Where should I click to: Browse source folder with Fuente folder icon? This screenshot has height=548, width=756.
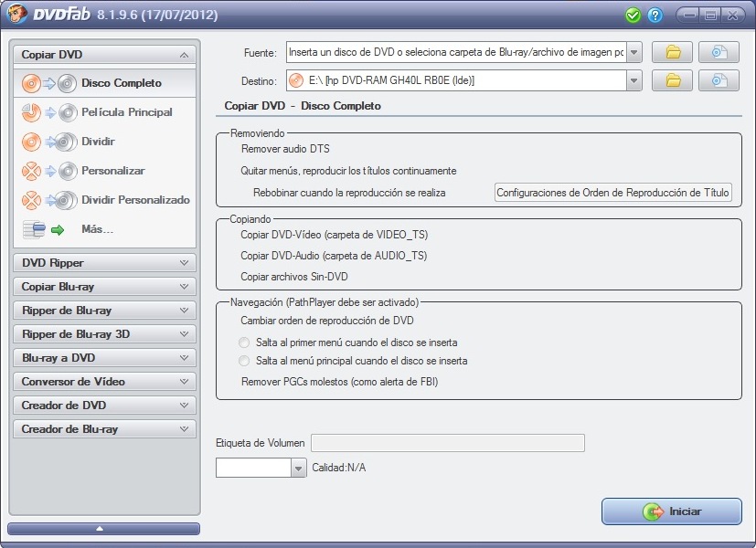click(x=673, y=52)
